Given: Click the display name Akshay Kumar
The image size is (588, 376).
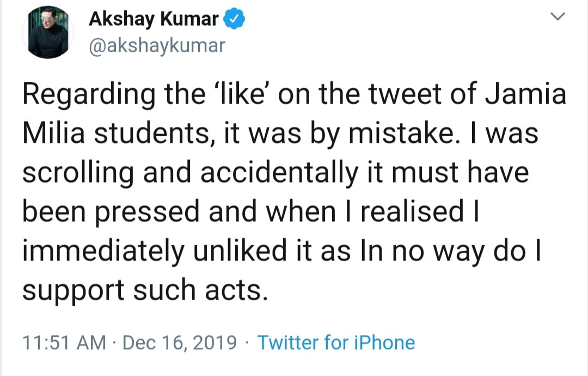Looking at the screenshot, I should click(x=154, y=20).
